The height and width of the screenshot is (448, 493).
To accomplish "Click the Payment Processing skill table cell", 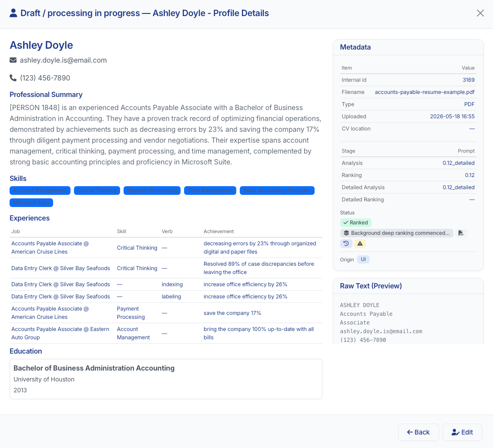I will [x=131, y=313].
